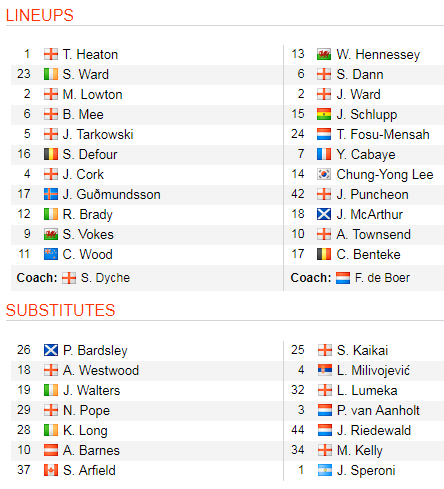The width and height of the screenshot is (444, 489).
Task: Click the Canada flag next to S. Arfield
Action: click(x=51, y=470)
